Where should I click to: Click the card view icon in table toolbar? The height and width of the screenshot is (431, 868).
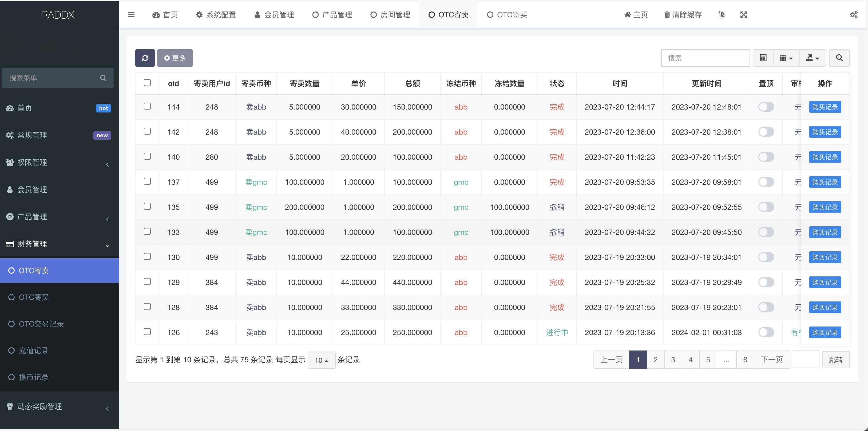(763, 58)
